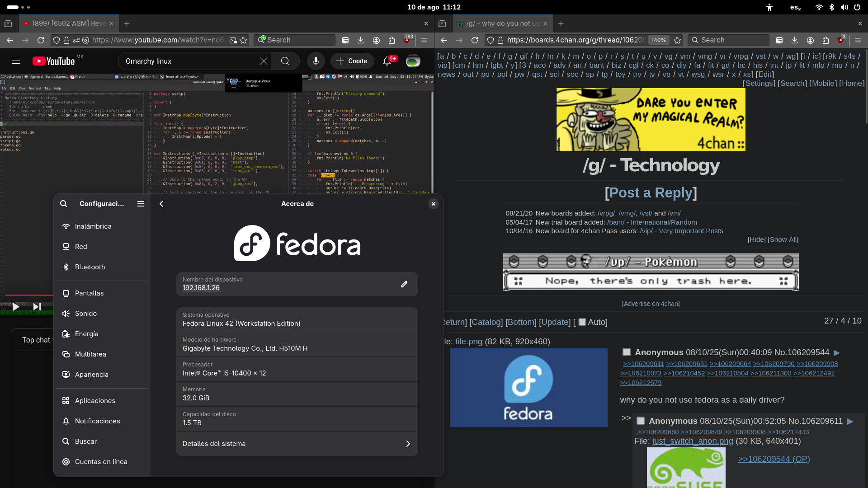Open YouTube notifications bell
This screenshot has height=488, width=868.
coord(387,61)
